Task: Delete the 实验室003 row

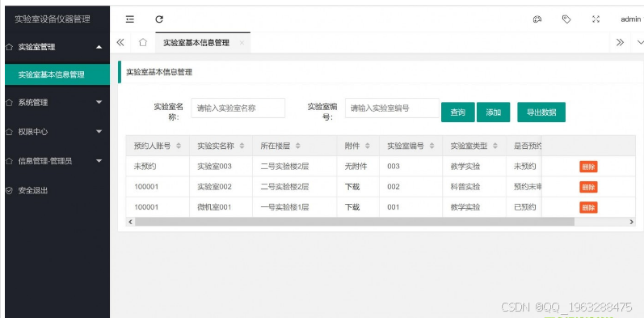Action: point(588,167)
